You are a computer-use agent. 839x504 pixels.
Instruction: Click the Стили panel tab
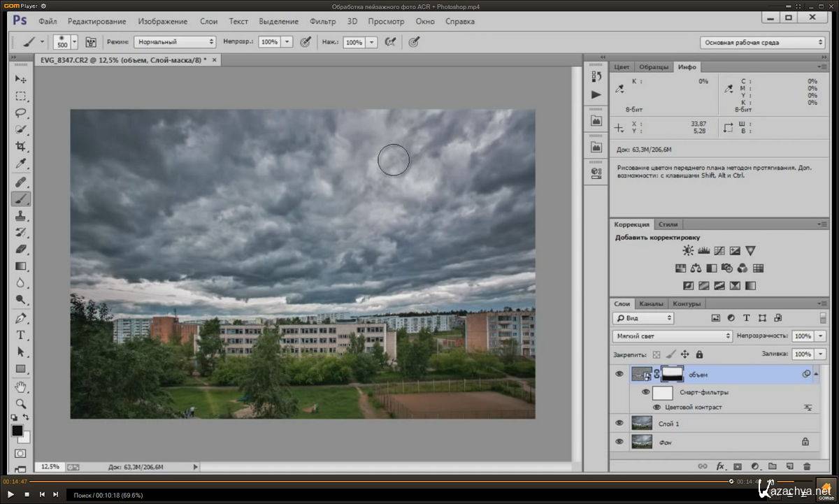(x=668, y=224)
